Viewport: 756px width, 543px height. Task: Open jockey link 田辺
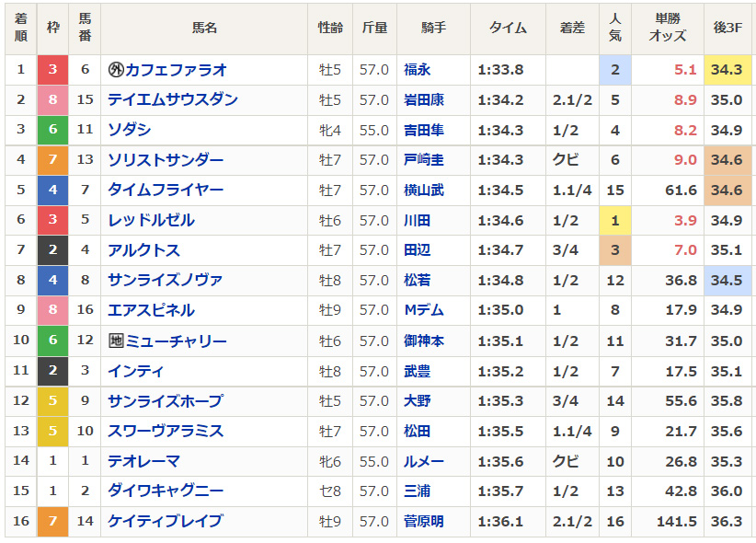(x=417, y=250)
